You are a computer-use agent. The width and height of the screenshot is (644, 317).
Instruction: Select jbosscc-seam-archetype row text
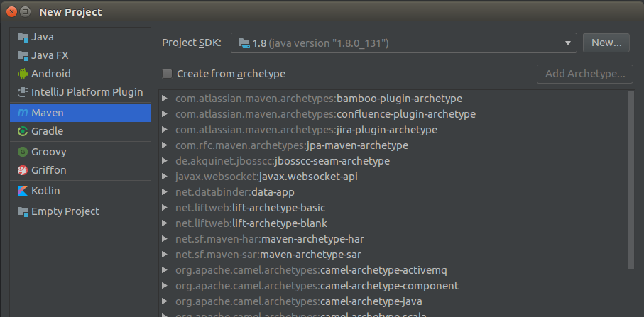283,161
